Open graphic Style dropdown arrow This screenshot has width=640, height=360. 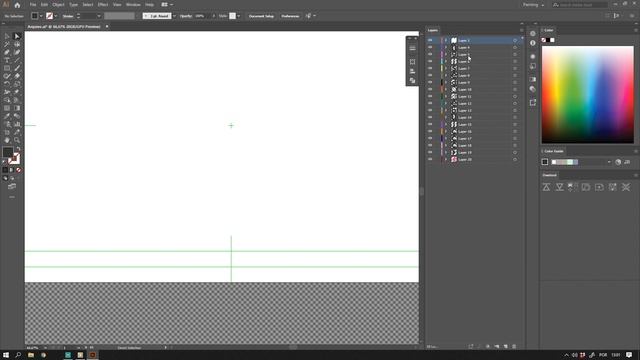(x=239, y=16)
